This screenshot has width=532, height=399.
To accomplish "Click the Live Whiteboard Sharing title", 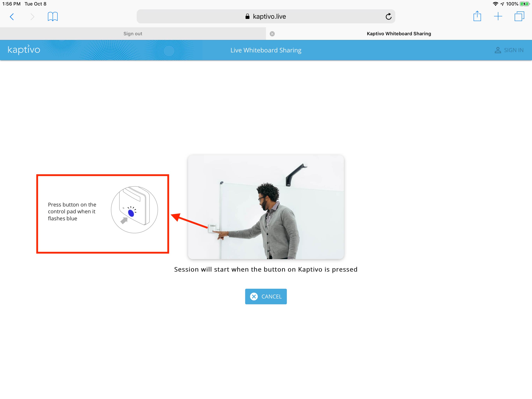I will pyautogui.click(x=266, y=50).
